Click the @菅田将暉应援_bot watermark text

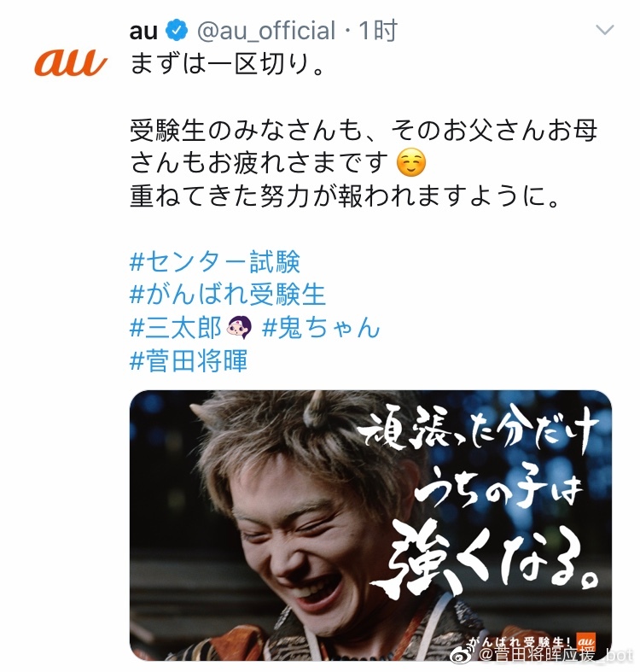point(556,656)
